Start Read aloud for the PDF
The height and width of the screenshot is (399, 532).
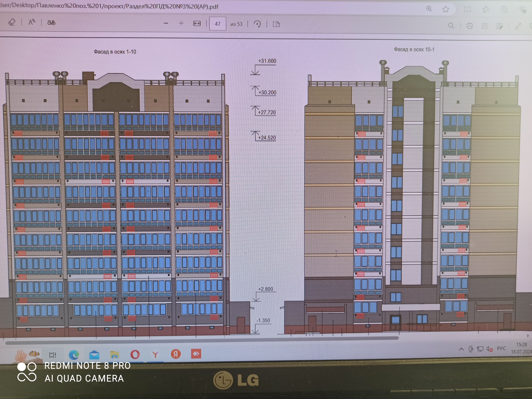(32, 22)
